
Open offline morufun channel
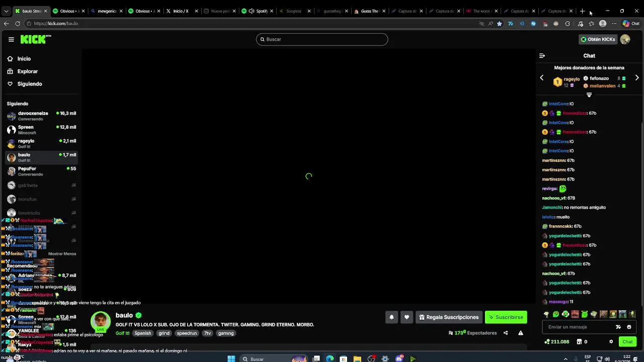tap(41, 199)
